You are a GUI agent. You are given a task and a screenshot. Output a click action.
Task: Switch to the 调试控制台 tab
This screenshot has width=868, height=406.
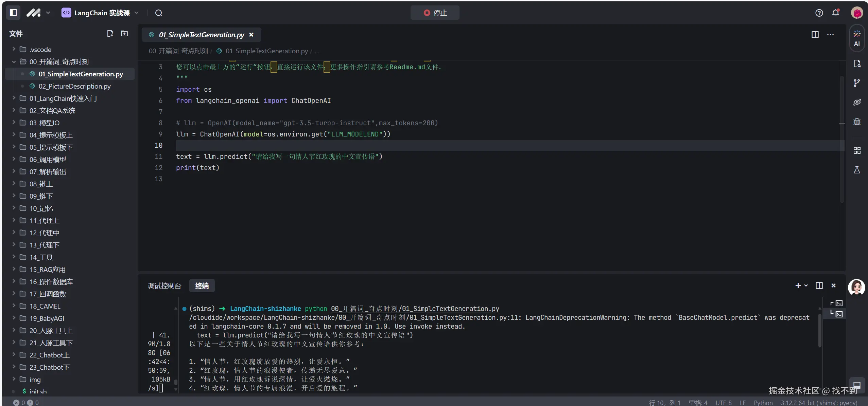tap(164, 286)
